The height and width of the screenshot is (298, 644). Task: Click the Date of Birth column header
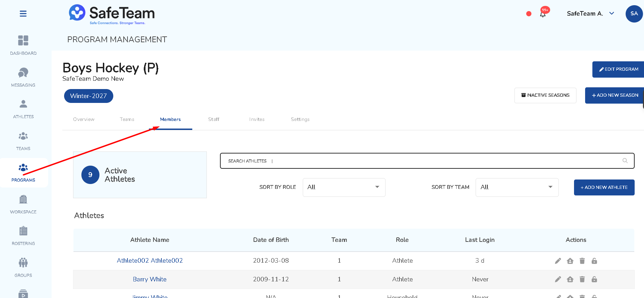pyautogui.click(x=271, y=240)
